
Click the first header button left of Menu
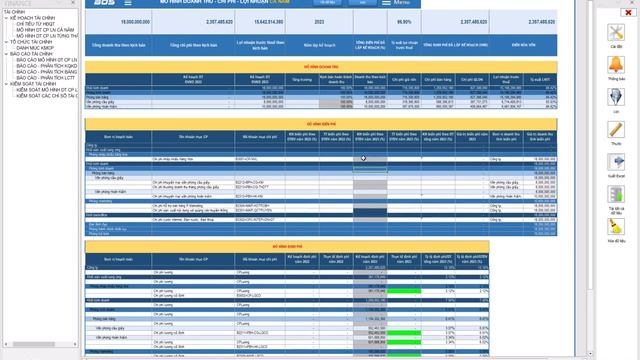[327, 2]
